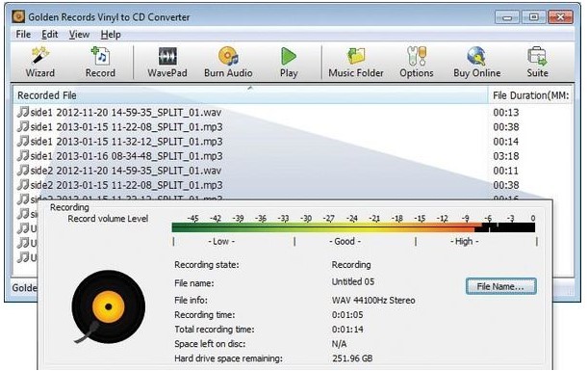Open the Suite toolbar item
Viewport: 588px width, 371px height.
tap(537, 62)
